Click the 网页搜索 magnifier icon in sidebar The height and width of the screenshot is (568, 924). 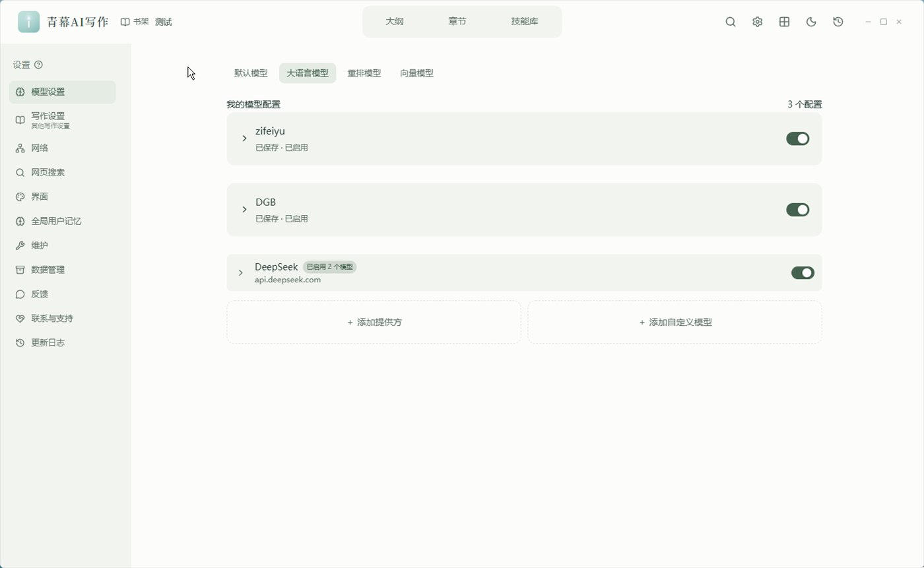[20, 173]
